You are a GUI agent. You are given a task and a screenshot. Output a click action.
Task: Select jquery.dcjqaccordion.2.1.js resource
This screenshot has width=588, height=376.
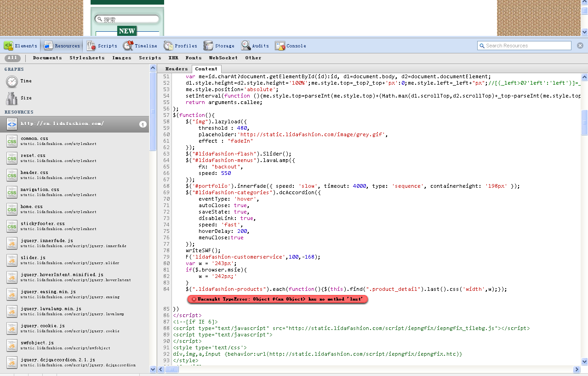74,362
